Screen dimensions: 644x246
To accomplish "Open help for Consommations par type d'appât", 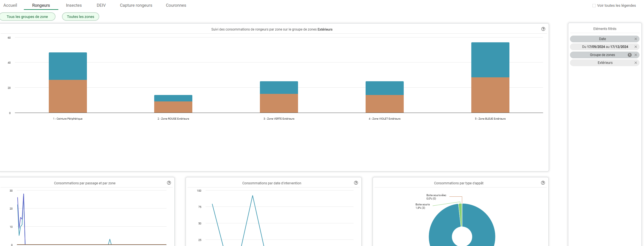I will (x=543, y=183).
